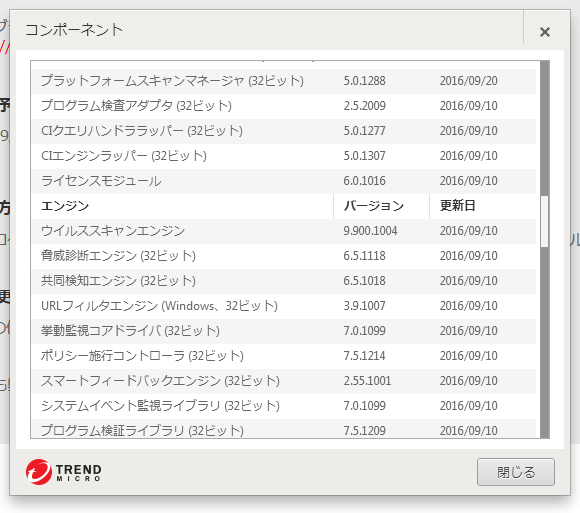This screenshot has height=513, width=580.
Task: Select the ウイルススキャンエンジン row
Action: coord(284,231)
